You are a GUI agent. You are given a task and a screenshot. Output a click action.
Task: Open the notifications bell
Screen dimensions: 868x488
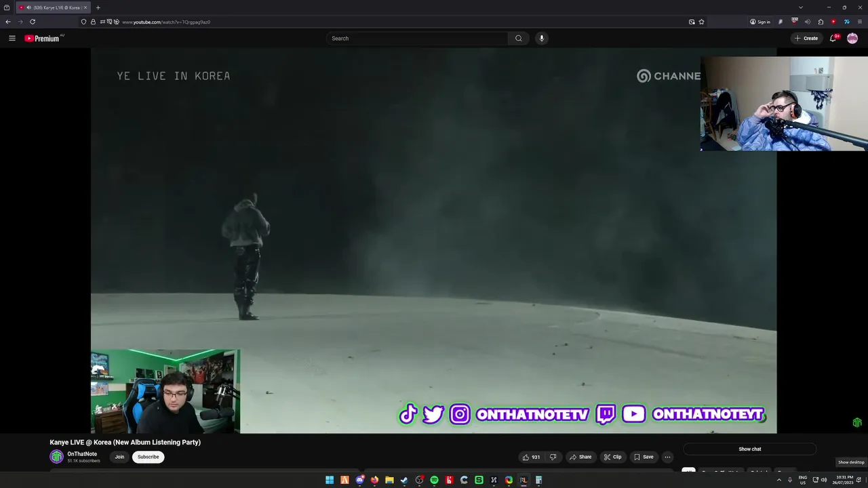pyautogui.click(x=833, y=38)
